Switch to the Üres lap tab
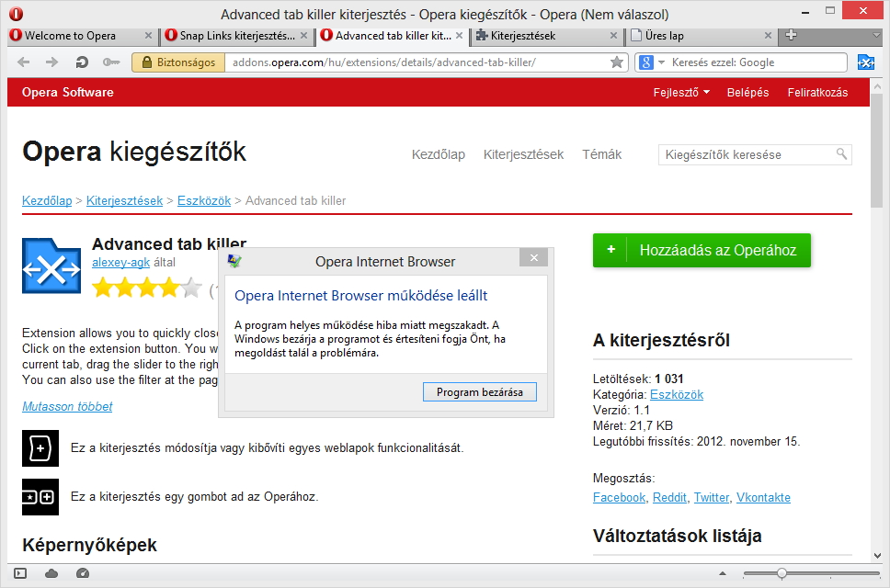Image resolution: width=890 pixels, height=588 pixels. 701,36
